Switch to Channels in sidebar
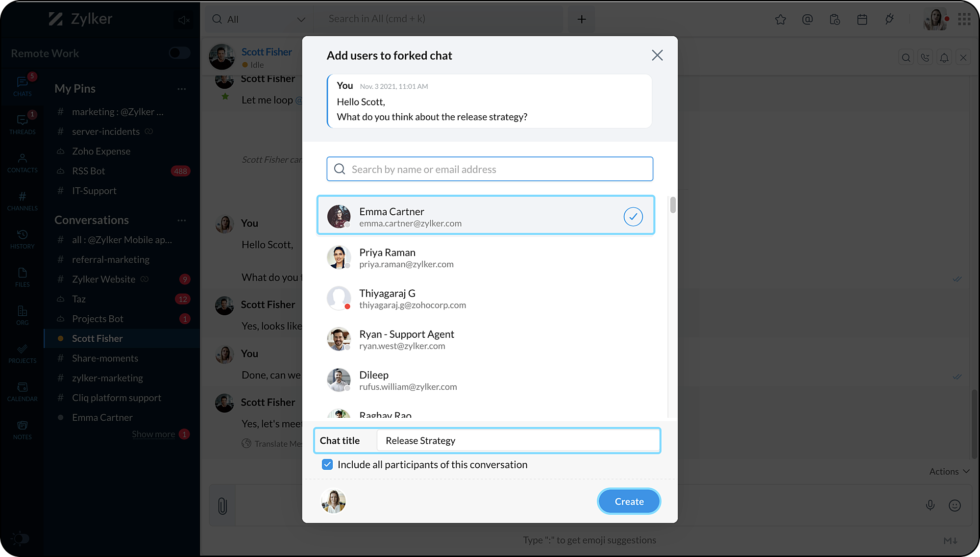Image resolution: width=980 pixels, height=557 pixels. 22,201
